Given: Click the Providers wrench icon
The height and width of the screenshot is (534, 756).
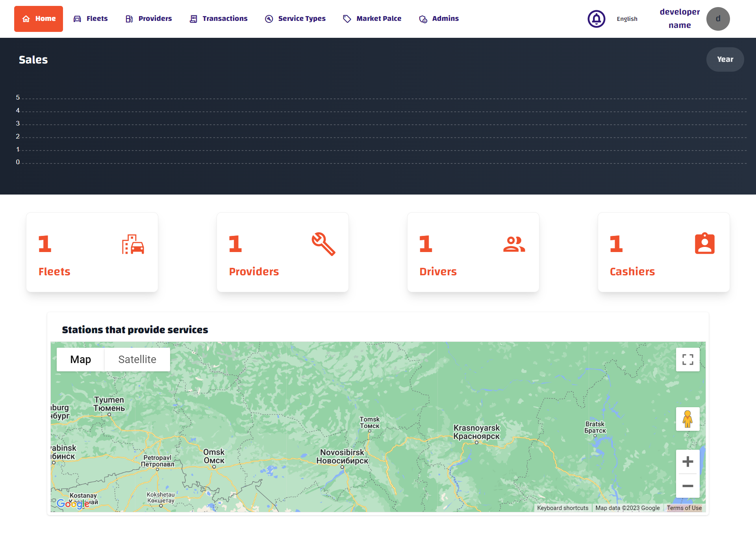Looking at the screenshot, I should pyautogui.click(x=323, y=244).
